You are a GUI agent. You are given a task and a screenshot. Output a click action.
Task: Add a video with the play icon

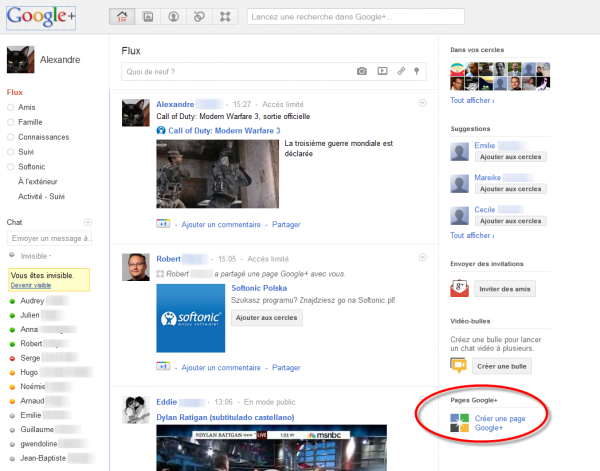tap(382, 71)
